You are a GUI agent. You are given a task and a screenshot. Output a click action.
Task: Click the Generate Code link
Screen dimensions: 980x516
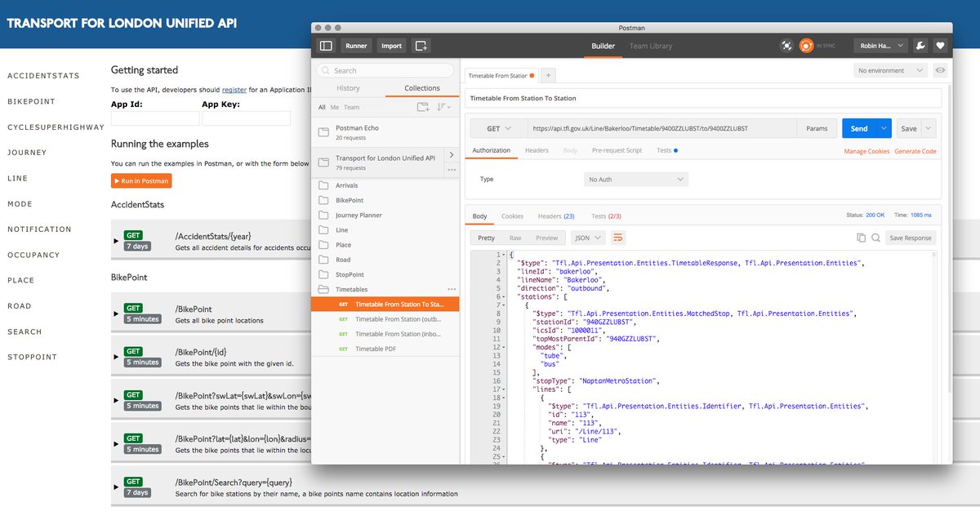pos(915,151)
